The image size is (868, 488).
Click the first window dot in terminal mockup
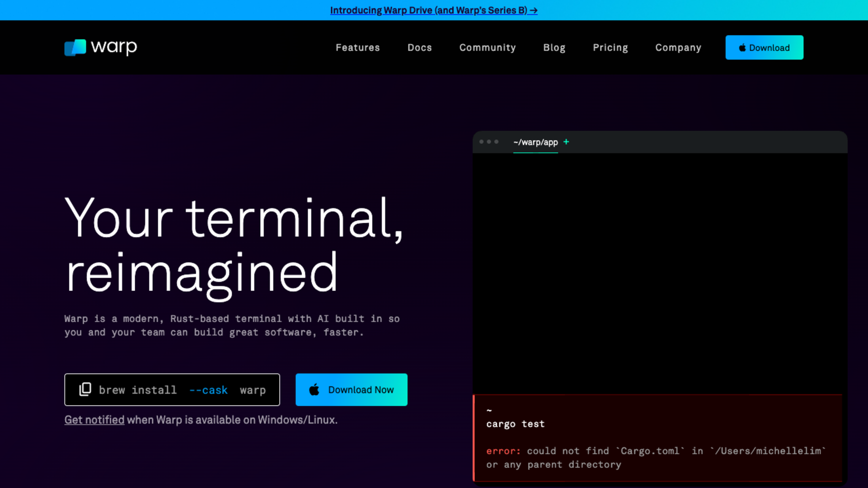tap(481, 142)
